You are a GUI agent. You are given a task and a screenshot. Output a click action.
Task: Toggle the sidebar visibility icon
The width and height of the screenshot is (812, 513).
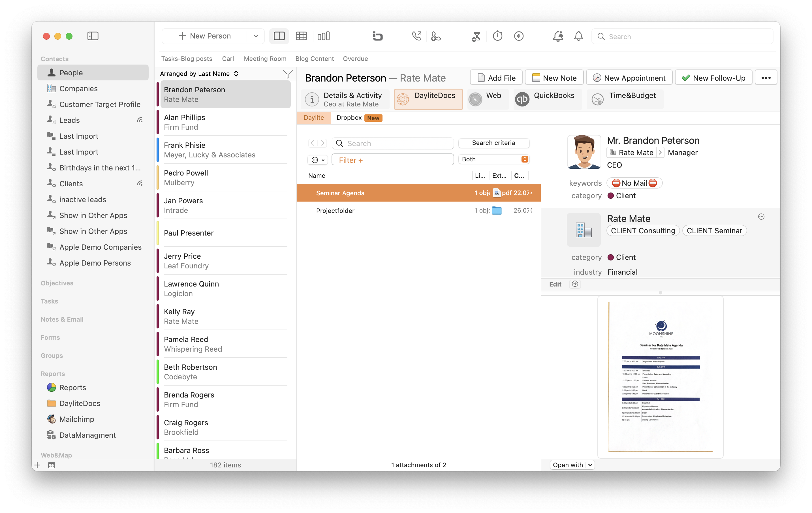coord(93,36)
